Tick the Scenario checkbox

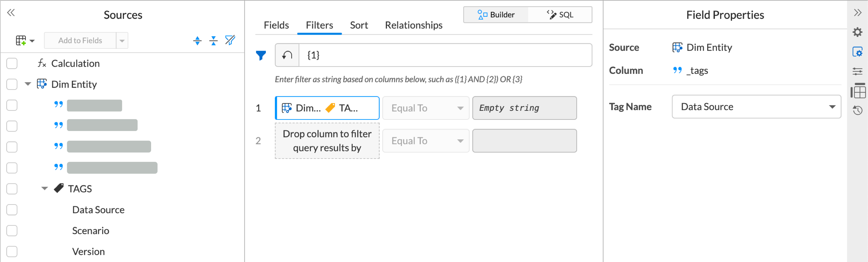[x=12, y=231]
